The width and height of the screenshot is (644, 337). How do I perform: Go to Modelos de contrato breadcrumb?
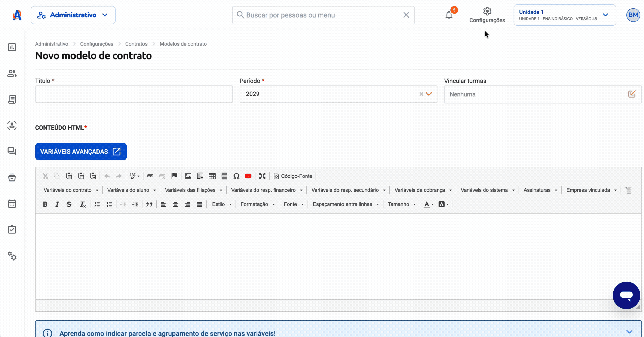[x=183, y=44]
